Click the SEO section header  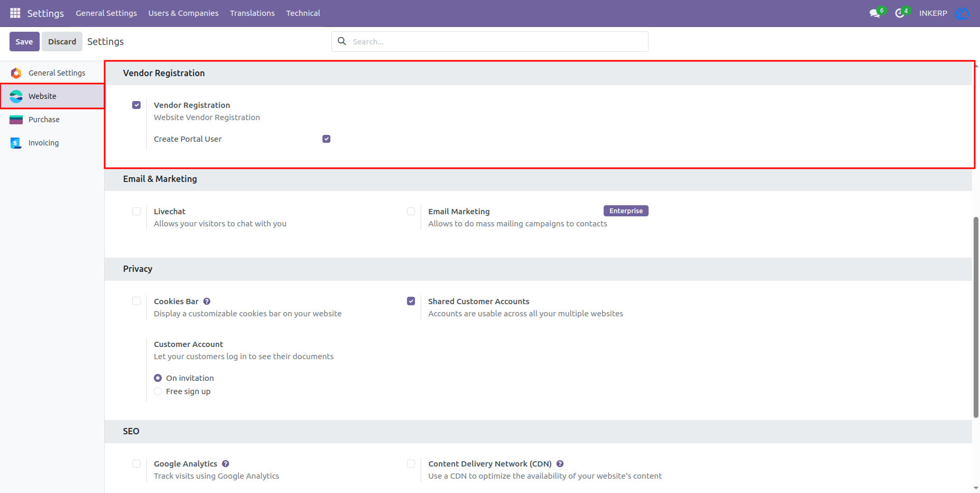pyautogui.click(x=538, y=432)
